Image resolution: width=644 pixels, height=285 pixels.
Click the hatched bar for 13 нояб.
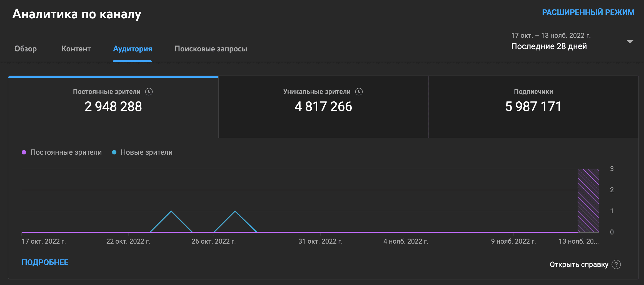[588, 200]
